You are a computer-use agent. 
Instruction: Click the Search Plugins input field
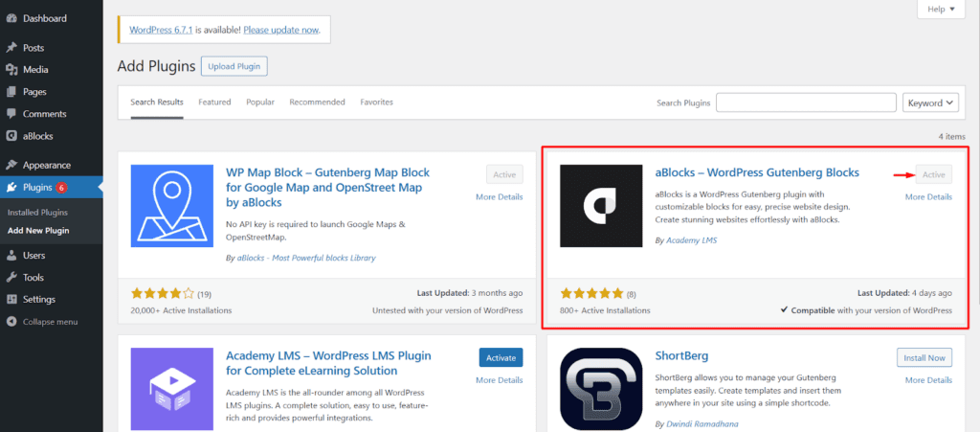point(806,102)
